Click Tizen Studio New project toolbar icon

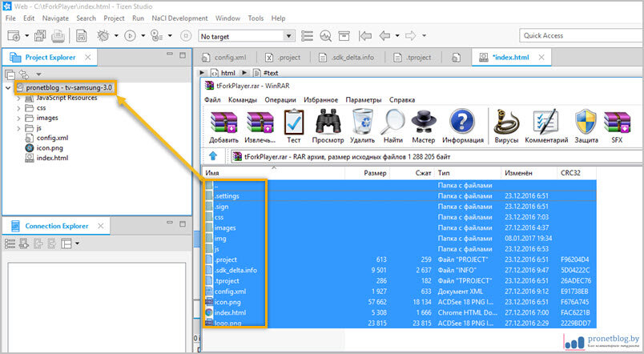click(x=13, y=36)
